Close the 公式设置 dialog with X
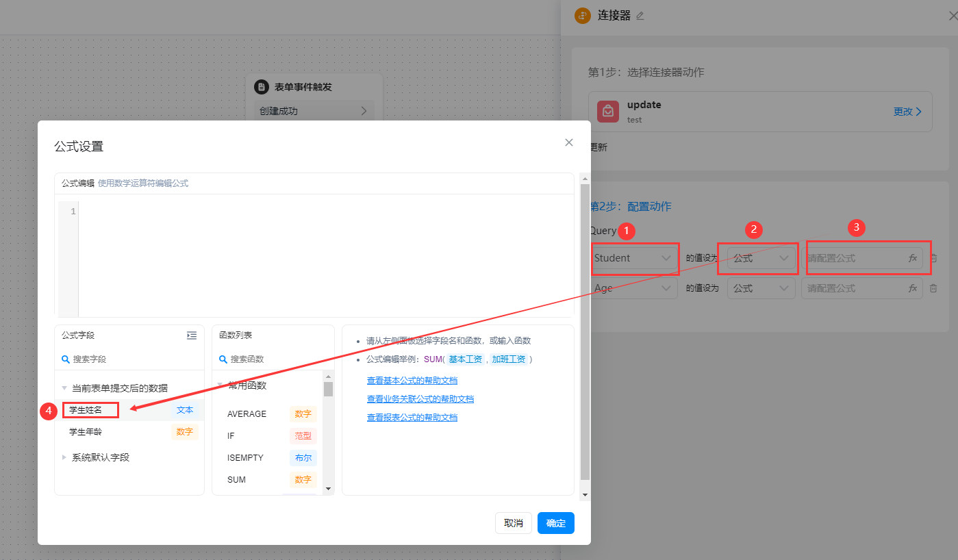Screen dimensions: 958x560 (568, 142)
